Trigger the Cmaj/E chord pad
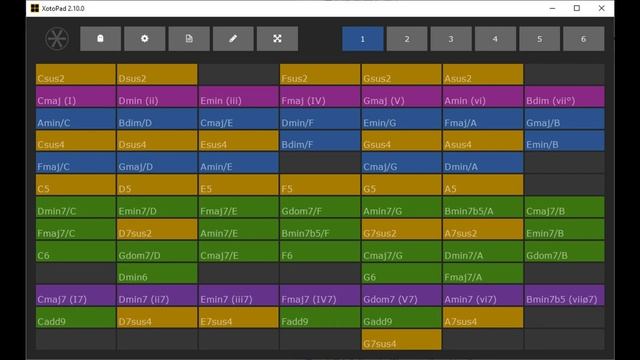 click(x=238, y=118)
